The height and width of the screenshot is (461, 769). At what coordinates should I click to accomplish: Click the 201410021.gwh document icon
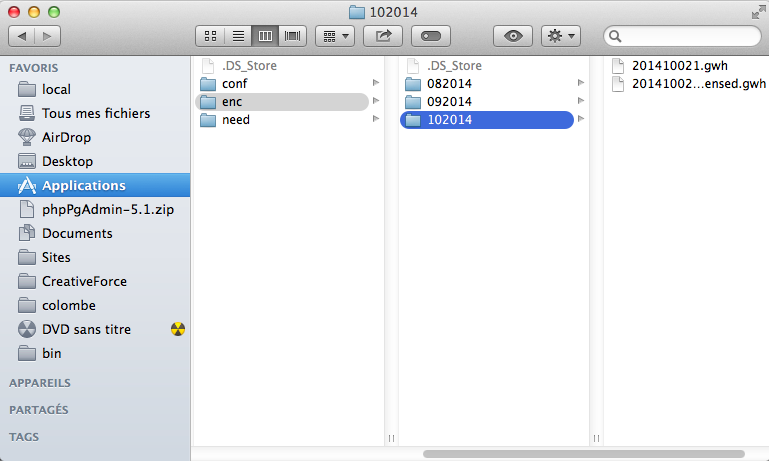tap(618, 66)
